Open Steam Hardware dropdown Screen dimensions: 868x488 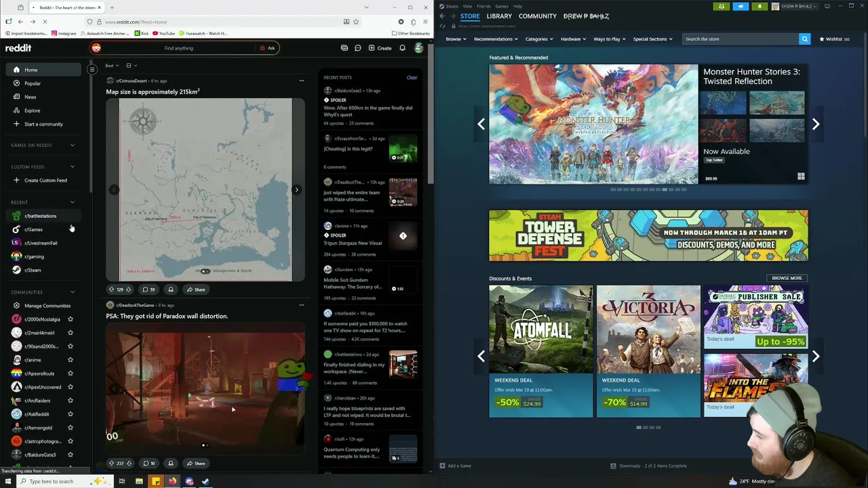(x=573, y=39)
